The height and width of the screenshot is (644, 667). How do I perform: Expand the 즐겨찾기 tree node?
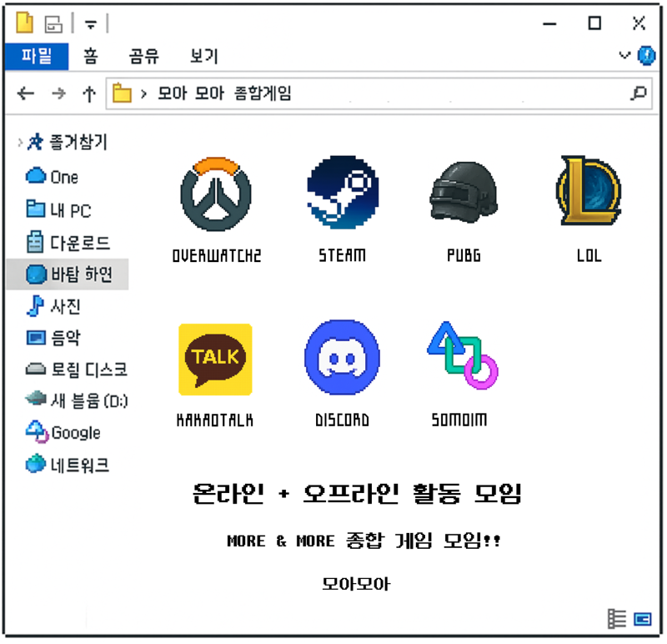coord(19,142)
